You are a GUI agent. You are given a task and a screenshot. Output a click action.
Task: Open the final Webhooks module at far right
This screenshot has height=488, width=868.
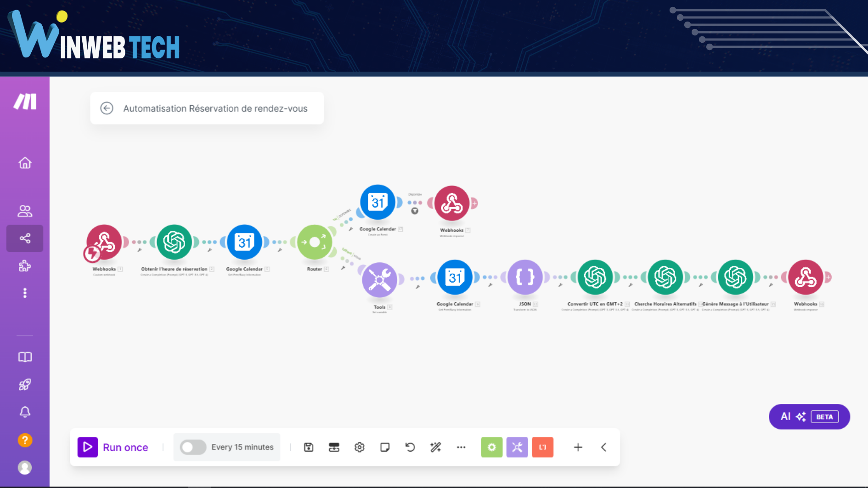806,277
